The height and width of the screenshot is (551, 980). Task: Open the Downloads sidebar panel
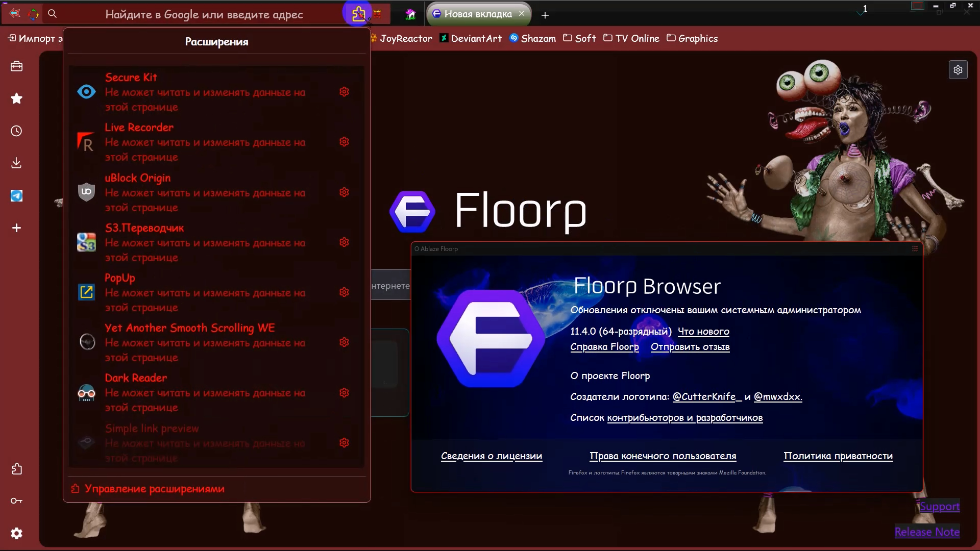16,163
